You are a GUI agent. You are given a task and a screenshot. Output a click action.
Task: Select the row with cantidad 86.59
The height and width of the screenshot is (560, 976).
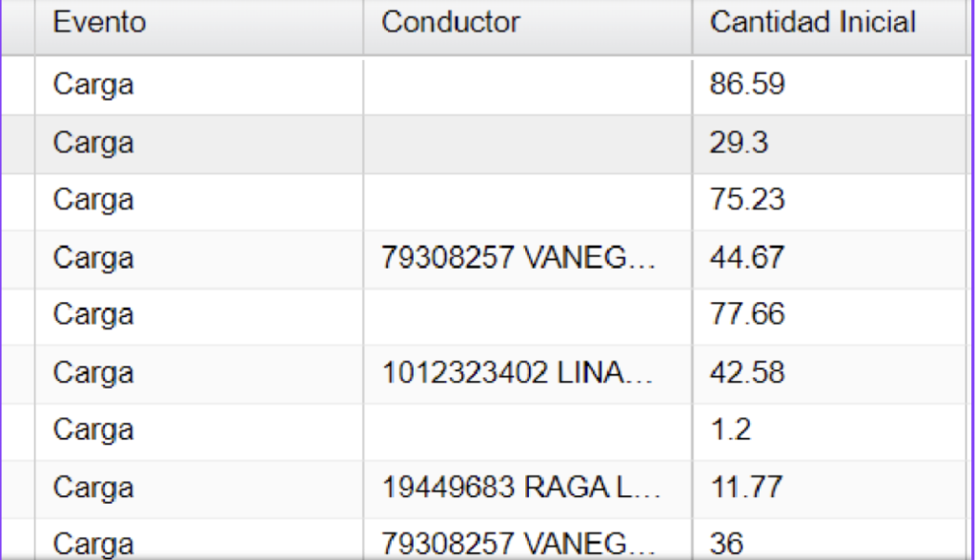pyautogui.click(x=484, y=86)
